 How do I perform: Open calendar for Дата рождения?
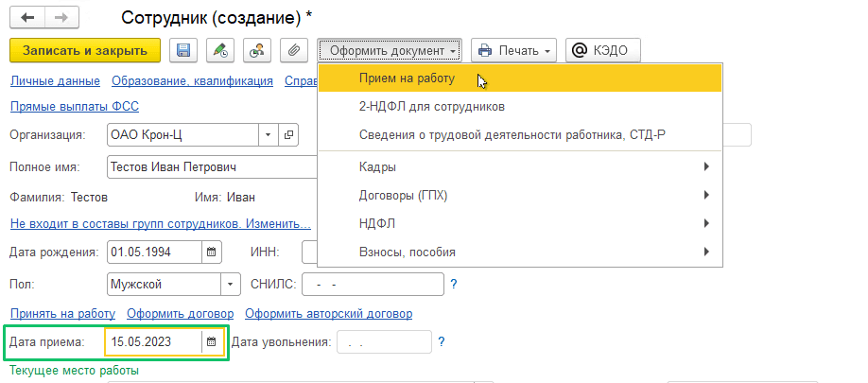[211, 252]
